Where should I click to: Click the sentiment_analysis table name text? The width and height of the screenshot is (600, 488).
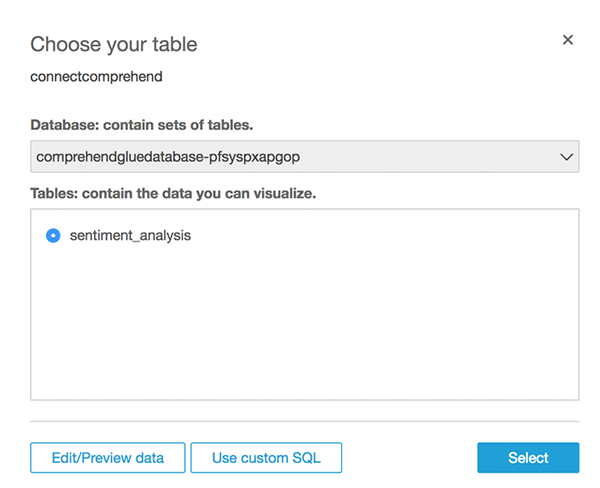(130, 236)
